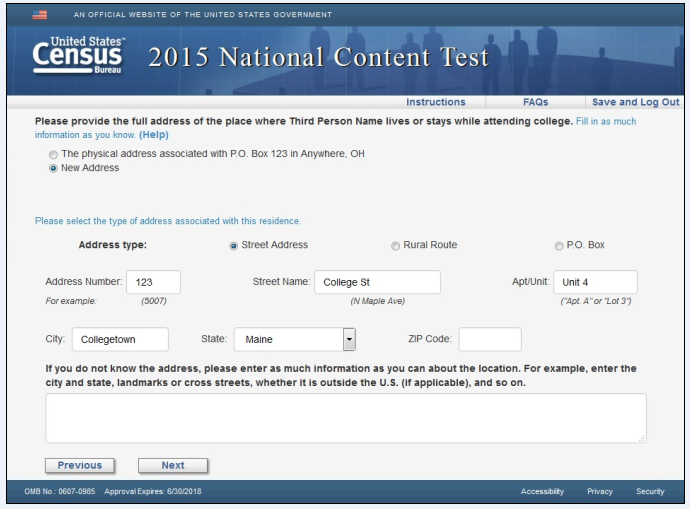Choose P.O. Box address type
The height and width of the screenshot is (509, 690).
[558, 246]
